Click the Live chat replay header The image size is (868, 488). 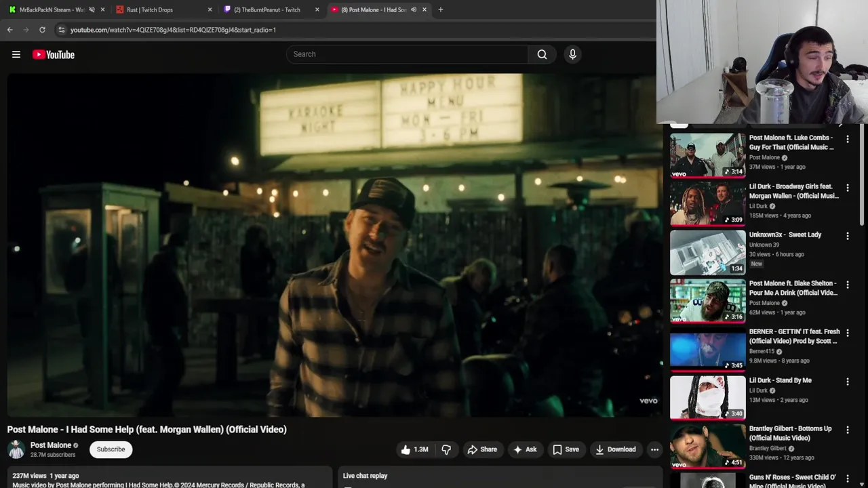365,476
